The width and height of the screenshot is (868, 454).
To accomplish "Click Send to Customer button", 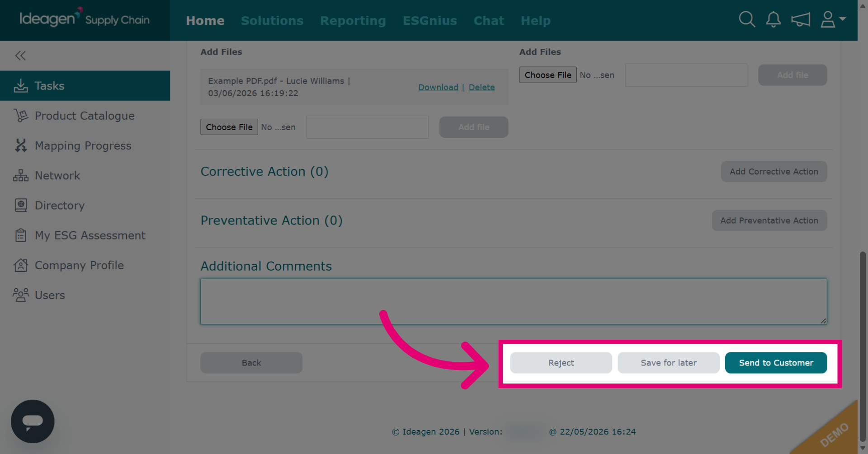I will [x=776, y=363].
